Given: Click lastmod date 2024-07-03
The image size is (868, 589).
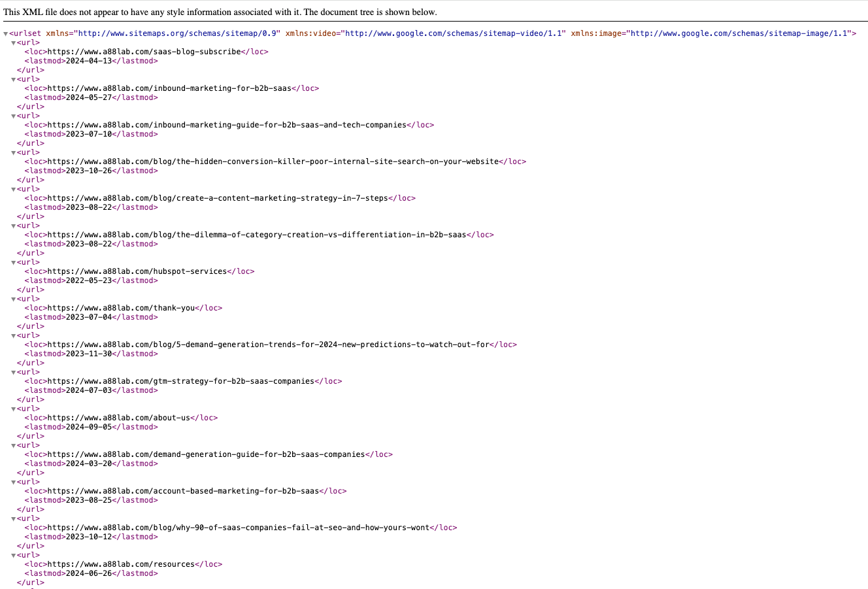Looking at the screenshot, I should click(88, 390).
